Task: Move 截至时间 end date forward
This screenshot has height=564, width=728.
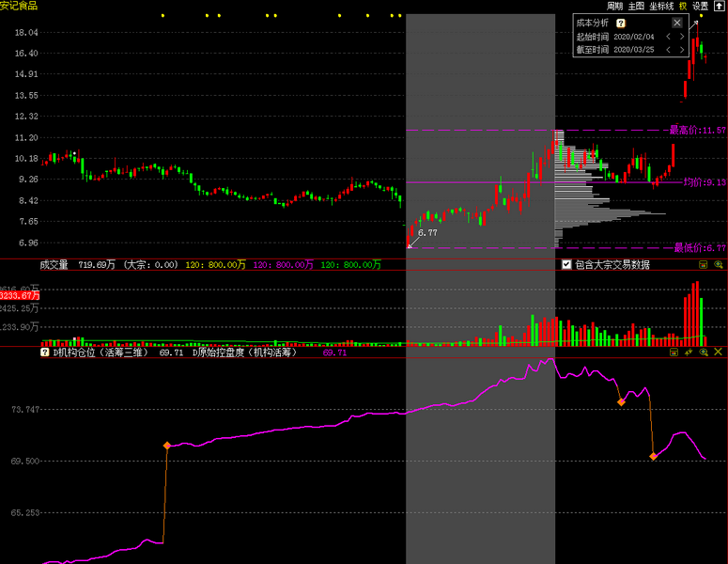Action: pyautogui.click(x=682, y=49)
